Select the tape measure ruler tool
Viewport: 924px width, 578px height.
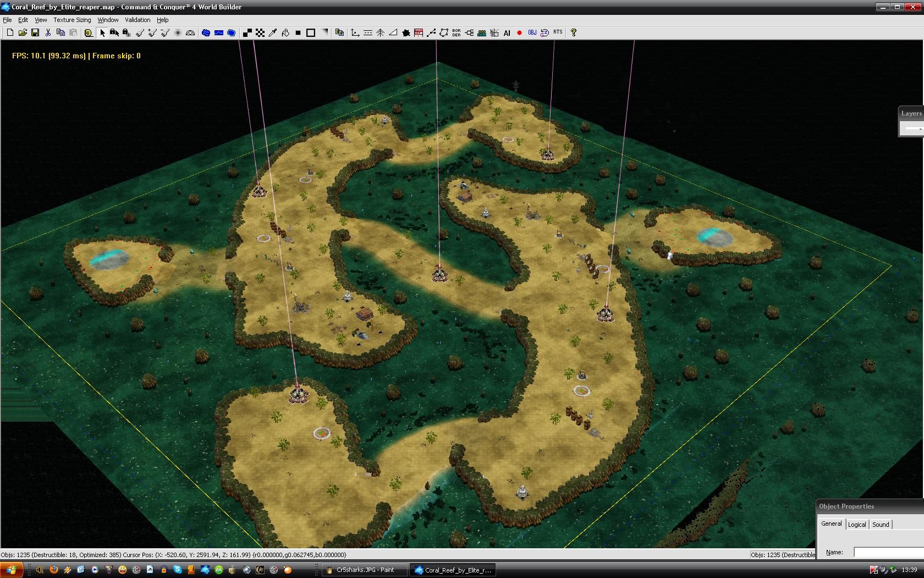coord(89,32)
